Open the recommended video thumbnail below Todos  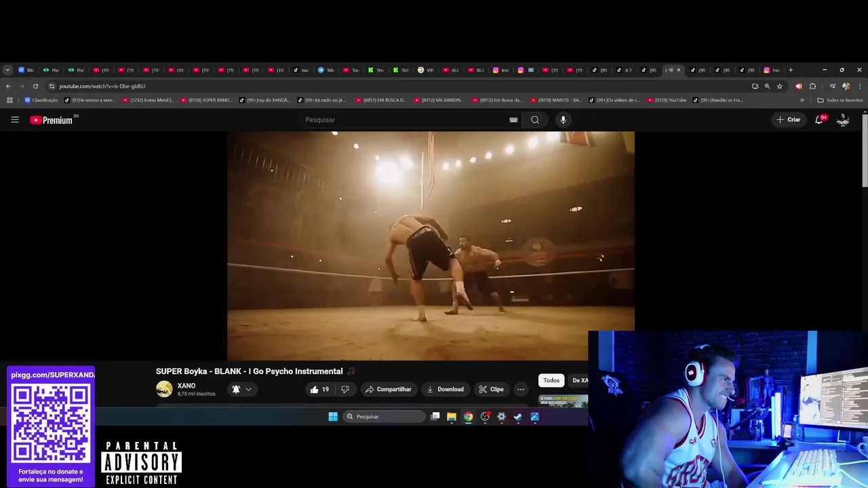coord(563,401)
